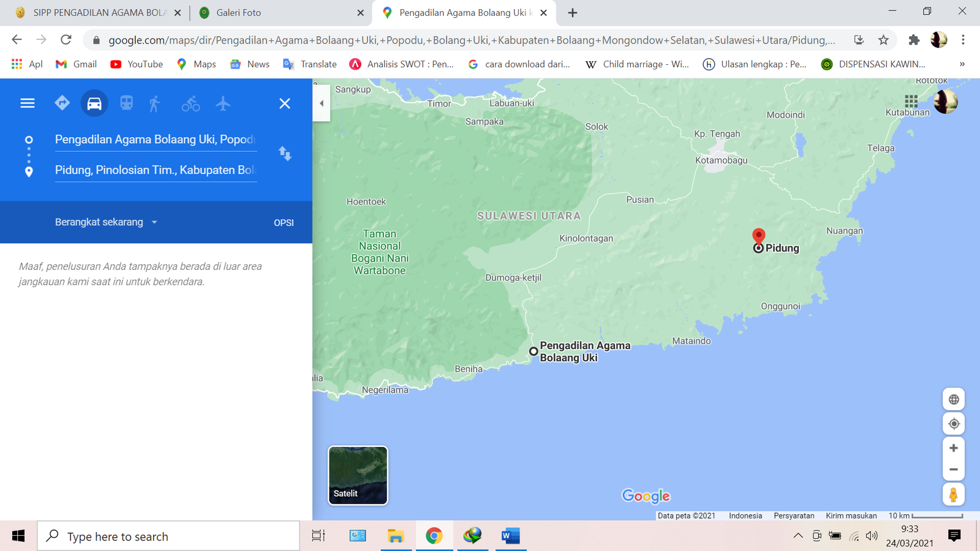Open Child marriage Wikipedia bookmark
The width and height of the screenshot is (980, 551).
pyautogui.click(x=637, y=64)
